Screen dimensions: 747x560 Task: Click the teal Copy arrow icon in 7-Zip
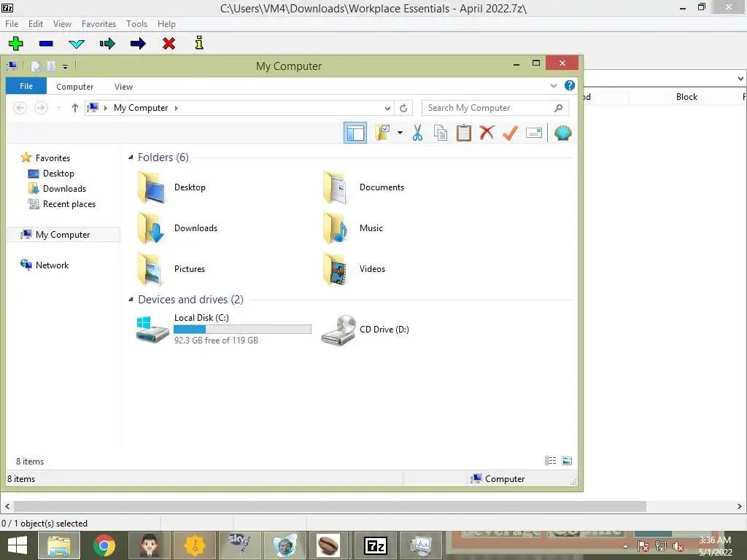107,44
